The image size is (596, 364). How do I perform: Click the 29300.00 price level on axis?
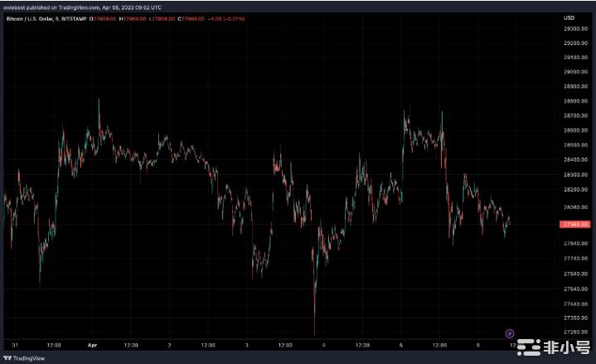coord(574,27)
